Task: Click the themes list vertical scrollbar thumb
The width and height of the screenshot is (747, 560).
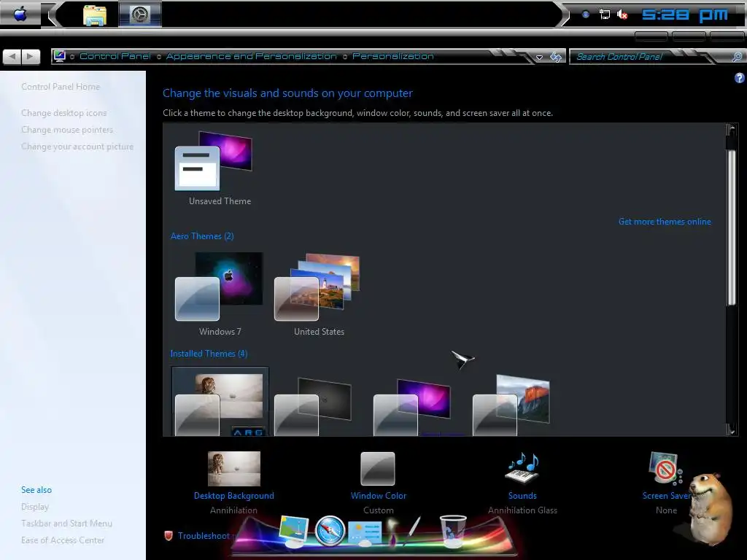Action: point(731,227)
